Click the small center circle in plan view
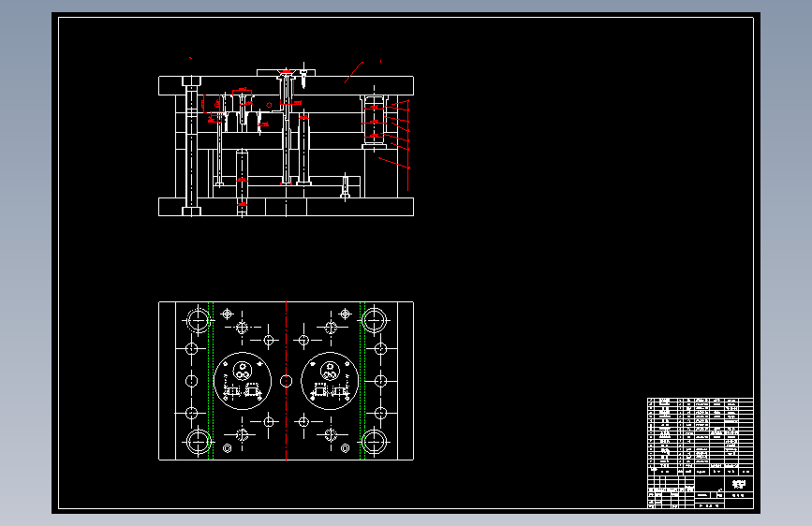Image resolution: width=812 pixels, height=526 pixels. click(x=286, y=381)
